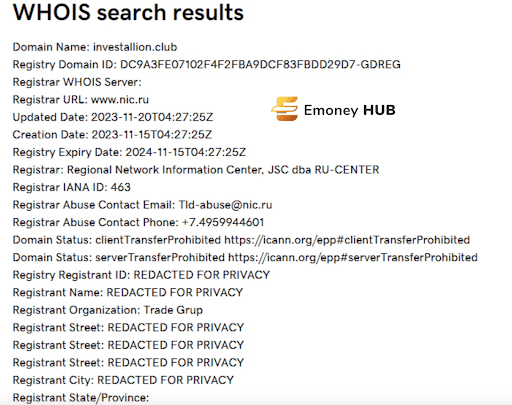Click the Emoney HUB watermark text
The width and height of the screenshot is (512, 405).
350,110
